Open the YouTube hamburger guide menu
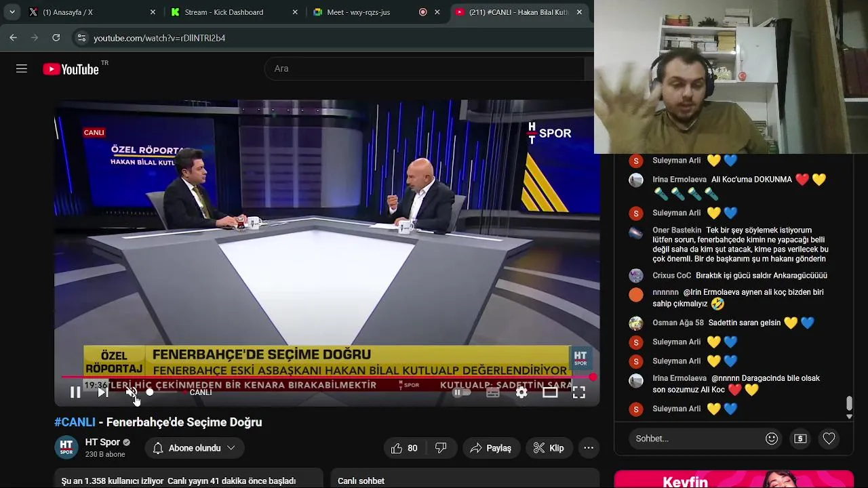This screenshot has width=868, height=488. (x=22, y=68)
